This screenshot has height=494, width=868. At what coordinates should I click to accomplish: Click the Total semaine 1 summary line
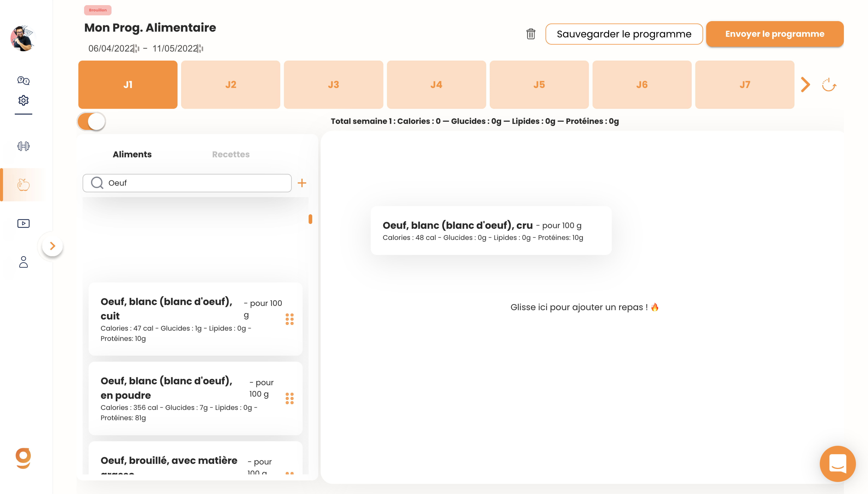click(475, 121)
